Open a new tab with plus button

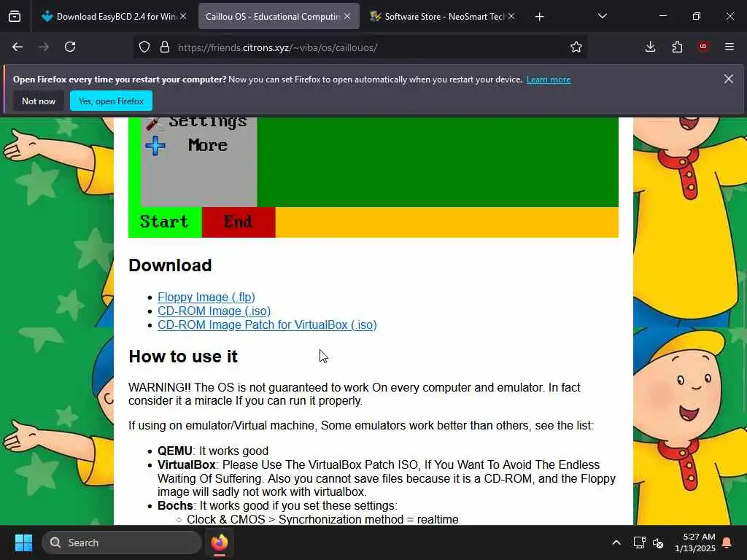click(539, 17)
